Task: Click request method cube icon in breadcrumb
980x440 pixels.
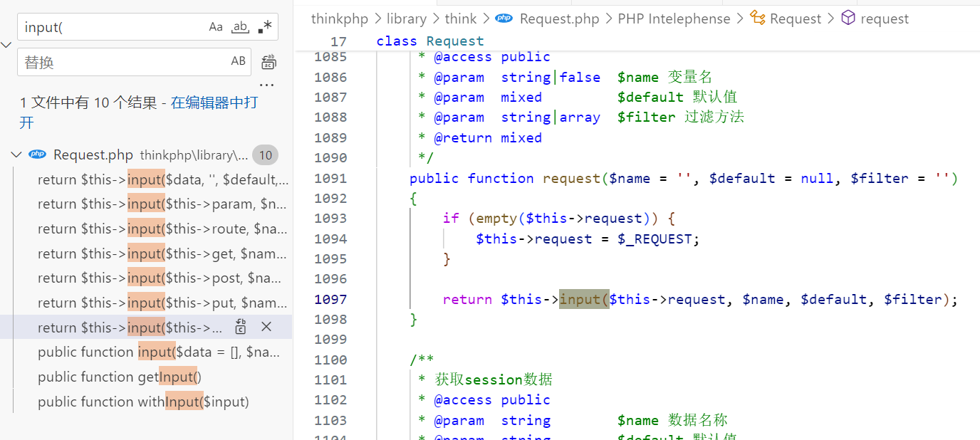Action: click(848, 19)
